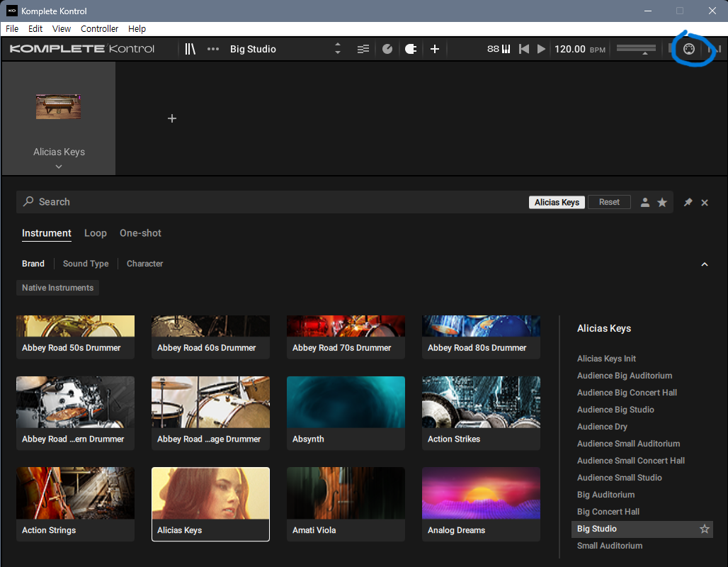Open the three-dots preset menu
The width and height of the screenshot is (728, 567).
213,49
